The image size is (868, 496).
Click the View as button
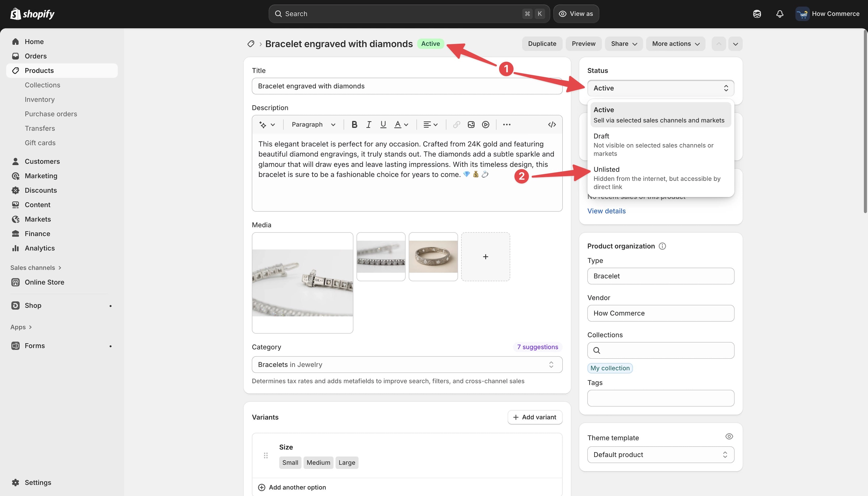576,14
